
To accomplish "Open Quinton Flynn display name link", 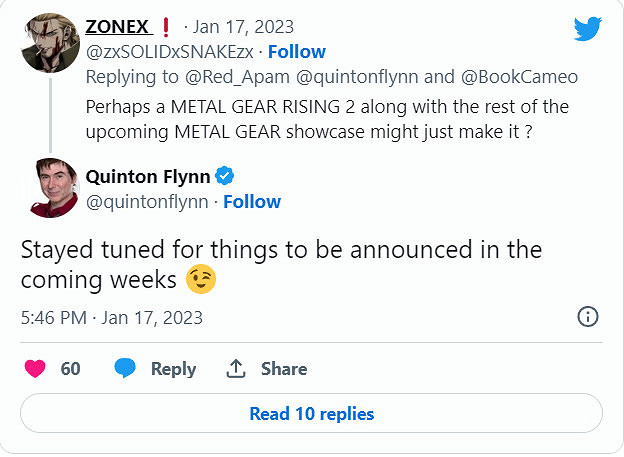I will pyautogui.click(x=148, y=177).
